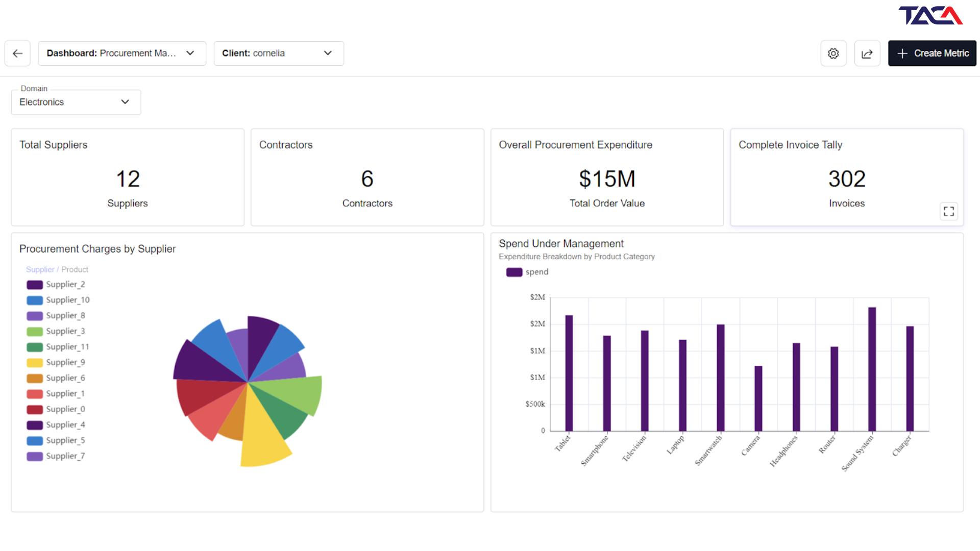
Task: Toggle Supplier_4 legend item
Action: tap(56, 425)
